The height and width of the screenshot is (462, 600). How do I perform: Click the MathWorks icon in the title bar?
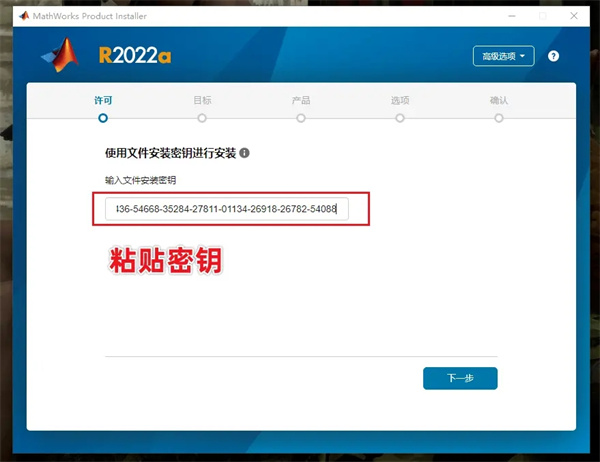click(24, 16)
